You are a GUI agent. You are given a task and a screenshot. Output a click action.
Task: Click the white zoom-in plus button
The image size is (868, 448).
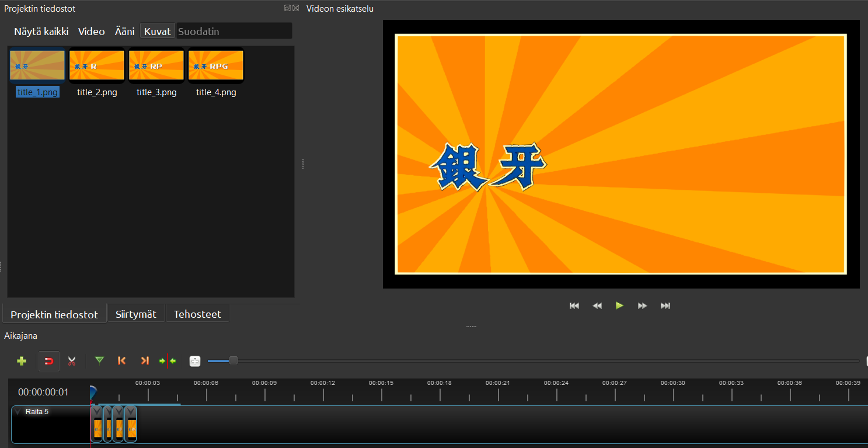pyautogui.click(x=195, y=361)
